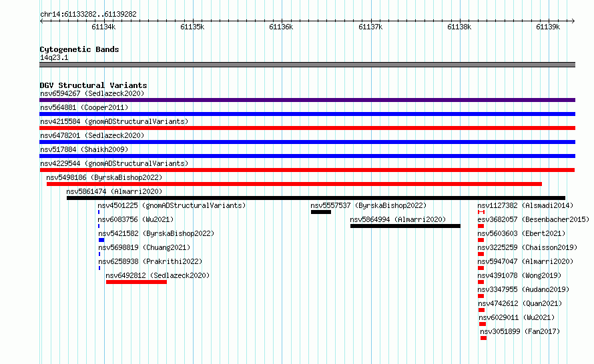Click the red nsv4391078 variant bar
Image resolution: width=594 pixels, height=364 pixels.
[481, 282]
